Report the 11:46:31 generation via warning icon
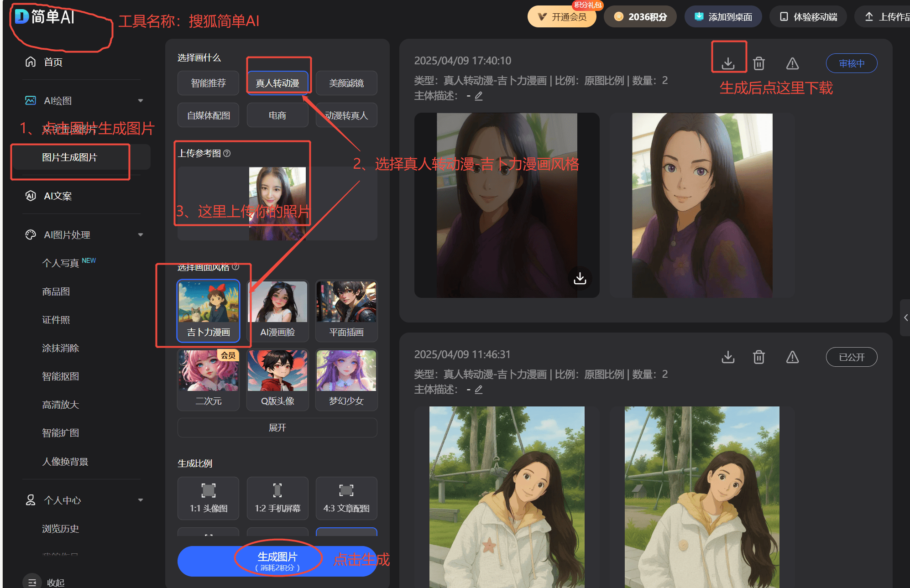 [792, 357]
